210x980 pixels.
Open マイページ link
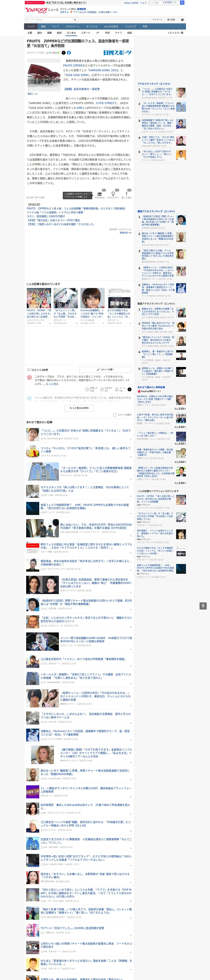(157, 19)
